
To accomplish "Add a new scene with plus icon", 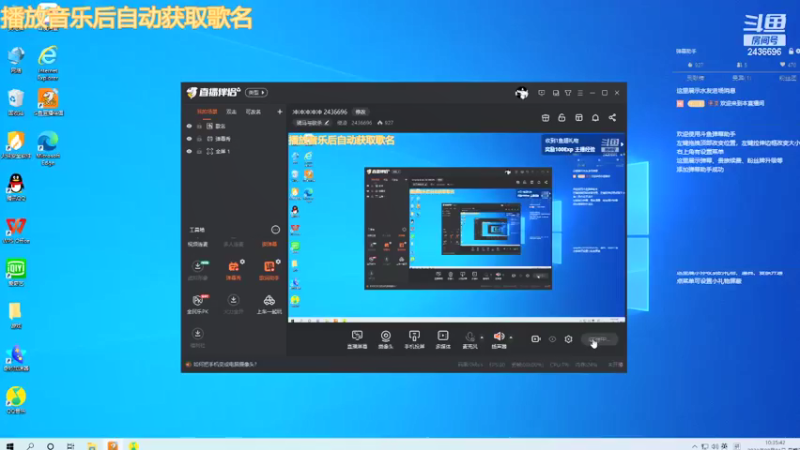I will (x=280, y=112).
